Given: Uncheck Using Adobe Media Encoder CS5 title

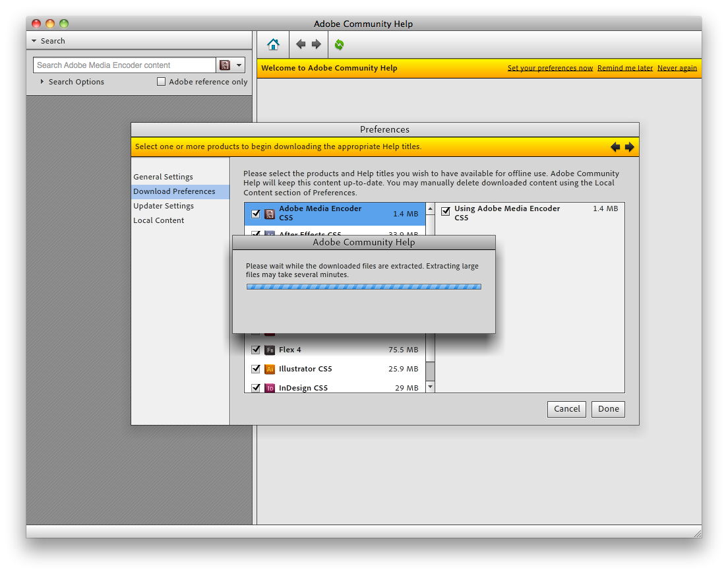Looking at the screenshot, I should (446, 211).
